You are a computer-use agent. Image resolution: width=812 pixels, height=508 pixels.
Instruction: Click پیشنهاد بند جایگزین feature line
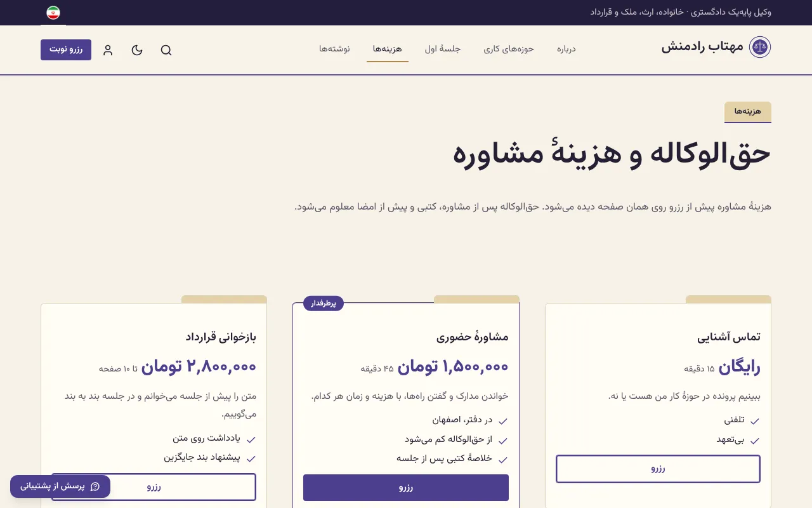[x=202, y=457]
